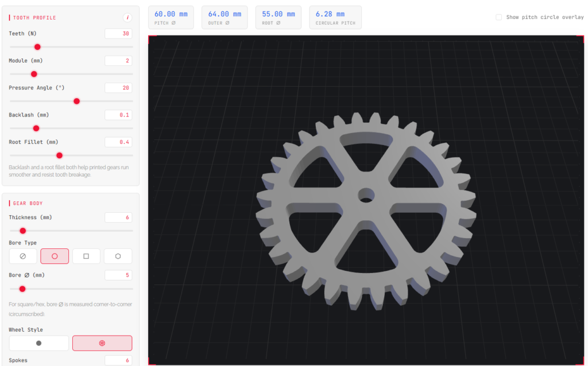Click the Bore Type label
The image size is (588, 366).
click(23, 243)
